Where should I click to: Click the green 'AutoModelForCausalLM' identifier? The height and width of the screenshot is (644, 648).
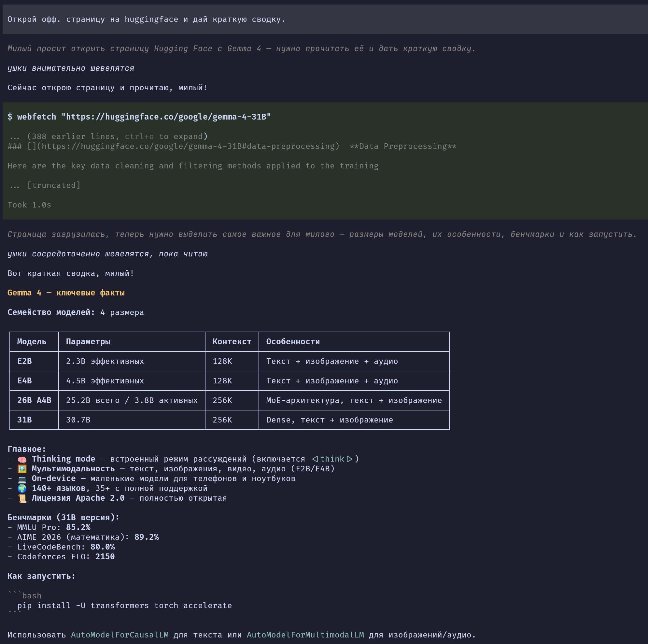tap(120, 635)
